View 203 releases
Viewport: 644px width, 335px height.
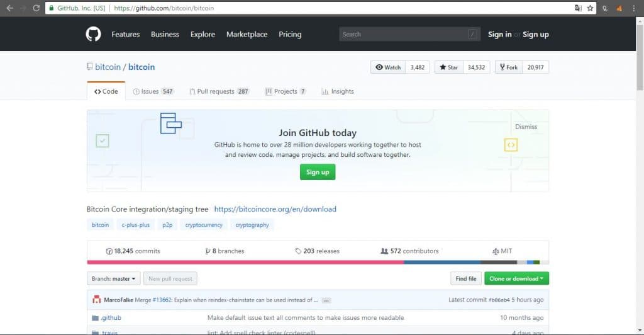[x=317, y=251]
